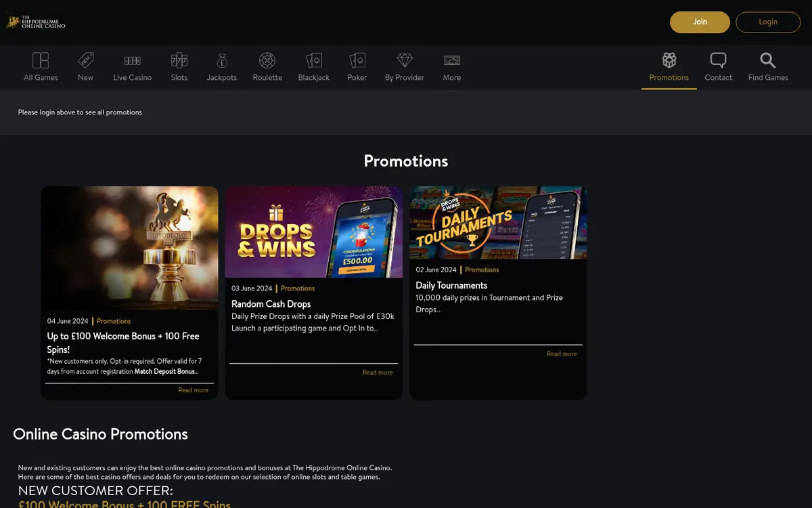Open Read more for Welcome Bonus
Image resolution: width=812 pixels, height=508 pixels.
coord(194,390)
